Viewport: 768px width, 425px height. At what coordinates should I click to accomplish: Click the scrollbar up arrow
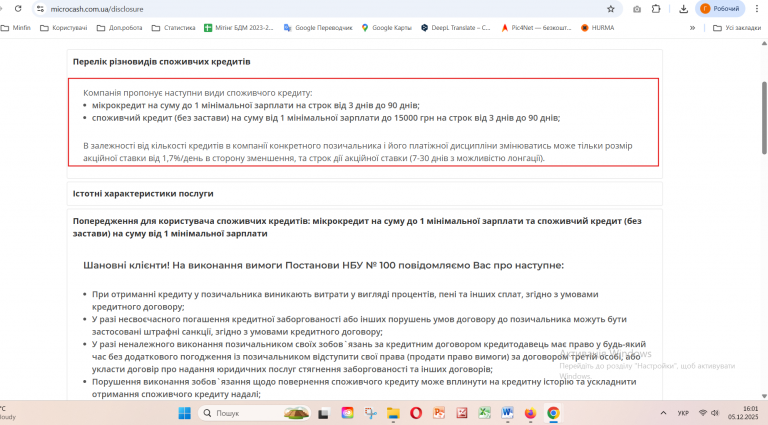point(764,44)
